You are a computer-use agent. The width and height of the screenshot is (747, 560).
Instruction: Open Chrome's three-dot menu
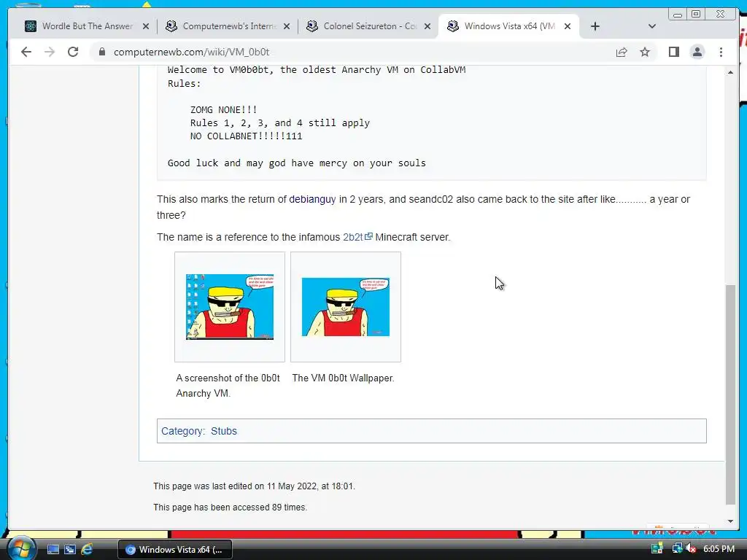tap(721, 52)
